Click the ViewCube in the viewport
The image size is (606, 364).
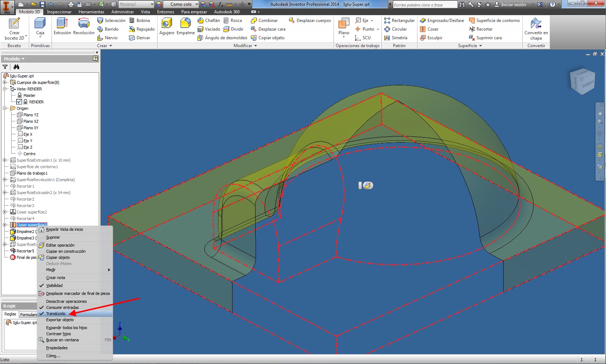tap(582, 81)
